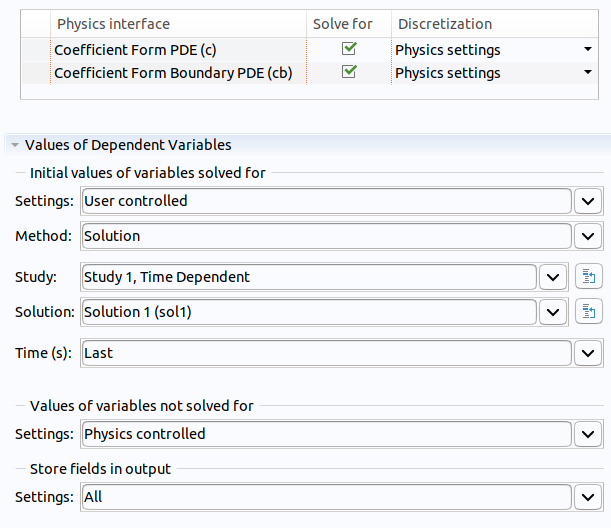Open the Study dropdown arrow
Image resolution: width=611 pixels, height=528 pixels.
click(x=553, y=277)
